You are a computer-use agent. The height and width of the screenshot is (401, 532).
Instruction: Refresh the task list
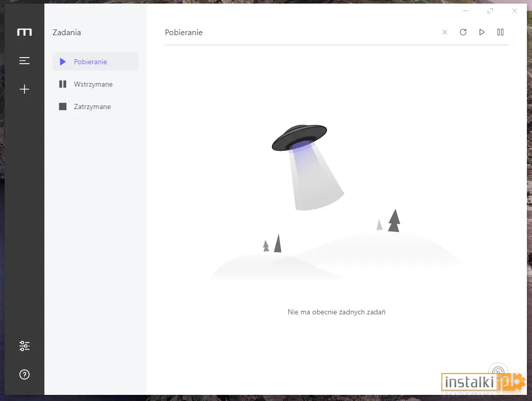tap(463, 32)
